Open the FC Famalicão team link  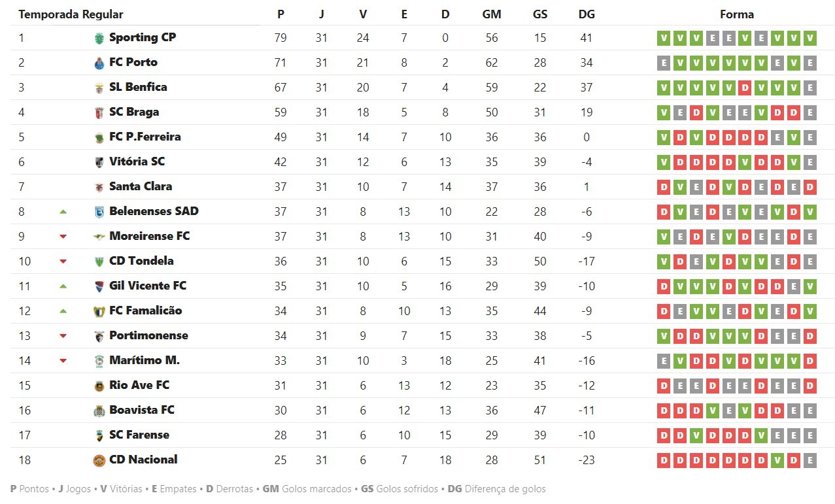click(x=145, y=311)
